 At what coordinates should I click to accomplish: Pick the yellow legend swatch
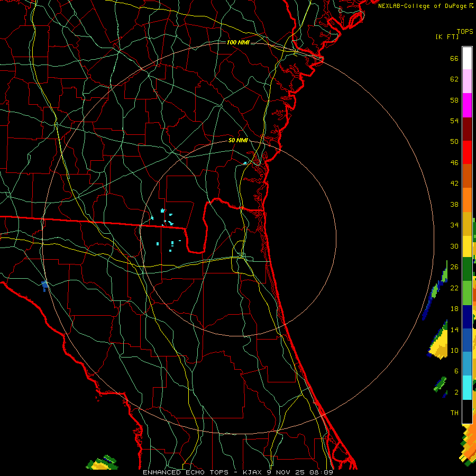467,246
